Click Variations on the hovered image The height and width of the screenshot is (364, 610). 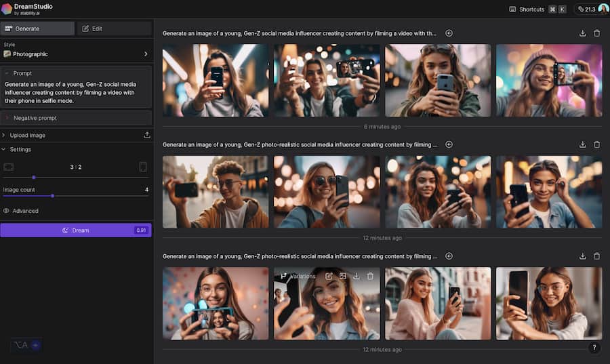point(298,277)
